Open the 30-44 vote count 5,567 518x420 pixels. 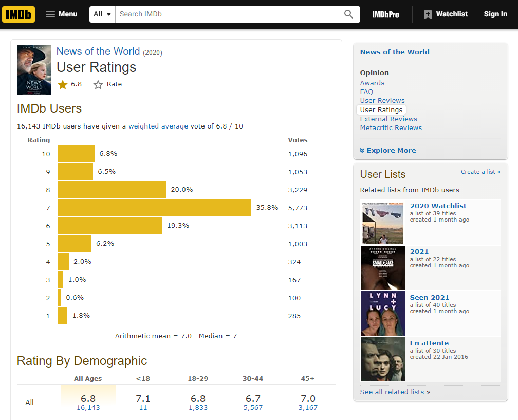[253, 408]
